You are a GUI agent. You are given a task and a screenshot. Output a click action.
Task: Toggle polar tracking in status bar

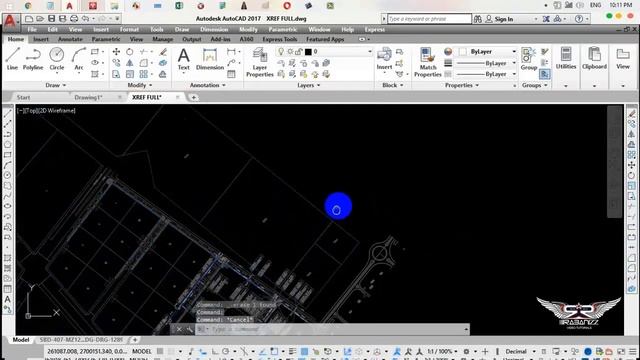(225, 351)
